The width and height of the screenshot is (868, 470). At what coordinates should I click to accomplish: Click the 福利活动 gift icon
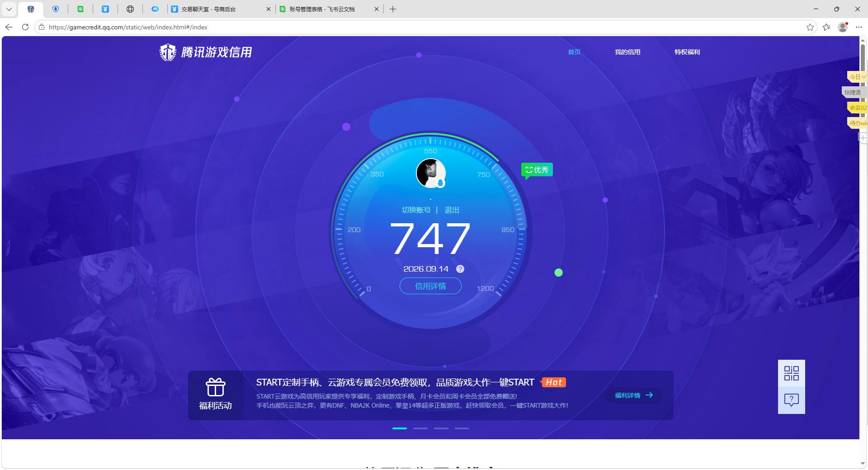coord(216,387)
